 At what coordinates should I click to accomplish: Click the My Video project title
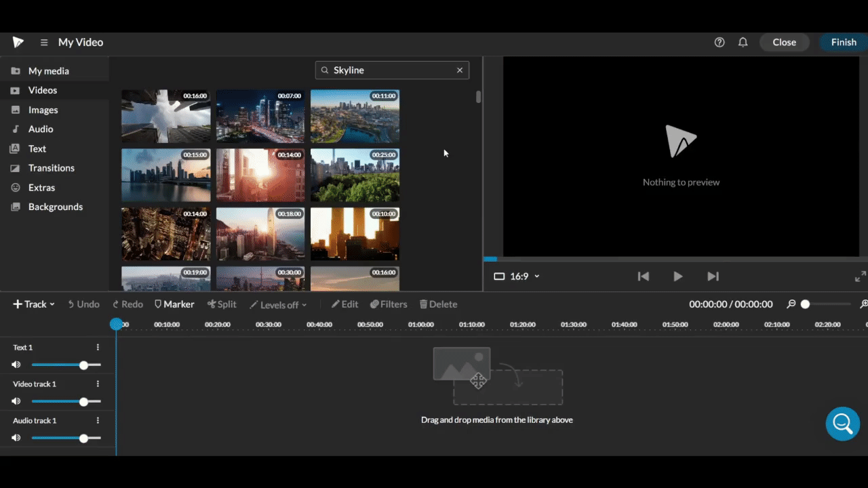pos(81,42)
